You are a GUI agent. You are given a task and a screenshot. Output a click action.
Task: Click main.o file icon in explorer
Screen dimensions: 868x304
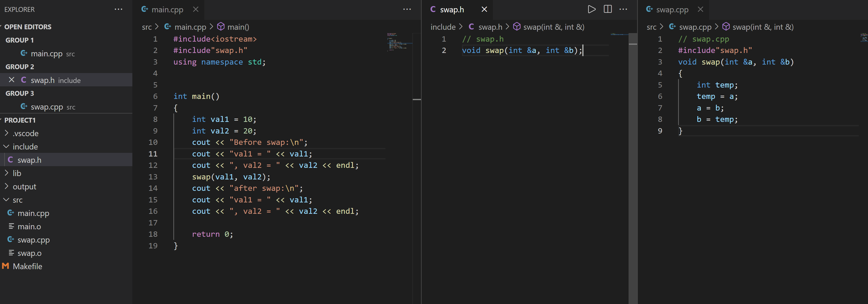(x=11, y=226)
